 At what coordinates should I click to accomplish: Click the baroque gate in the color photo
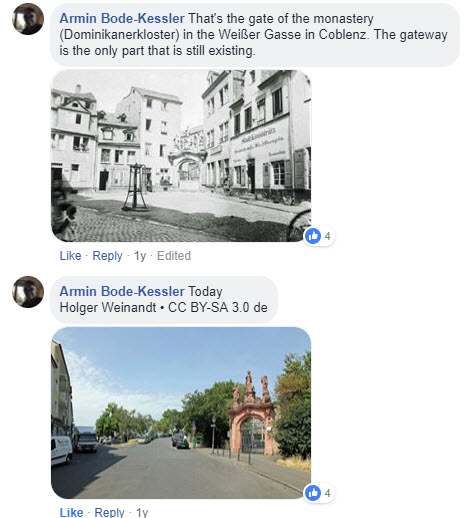252,413
